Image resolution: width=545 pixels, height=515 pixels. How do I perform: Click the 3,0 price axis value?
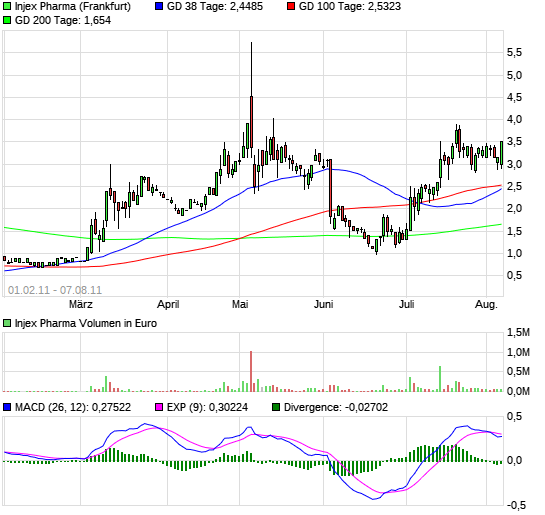click(514, 164)
